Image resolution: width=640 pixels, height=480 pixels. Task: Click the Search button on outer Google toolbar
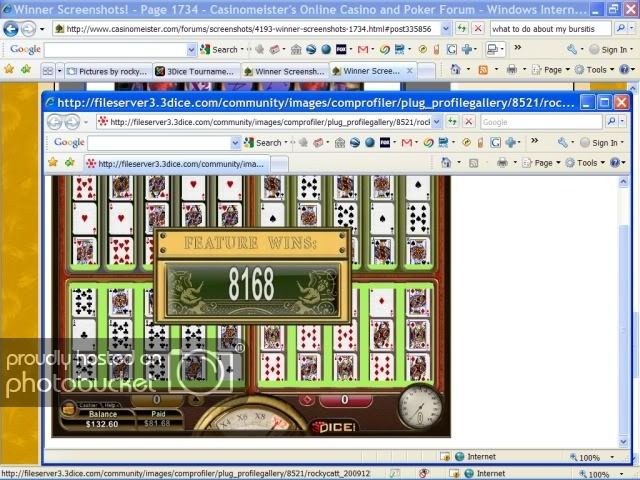221,49
